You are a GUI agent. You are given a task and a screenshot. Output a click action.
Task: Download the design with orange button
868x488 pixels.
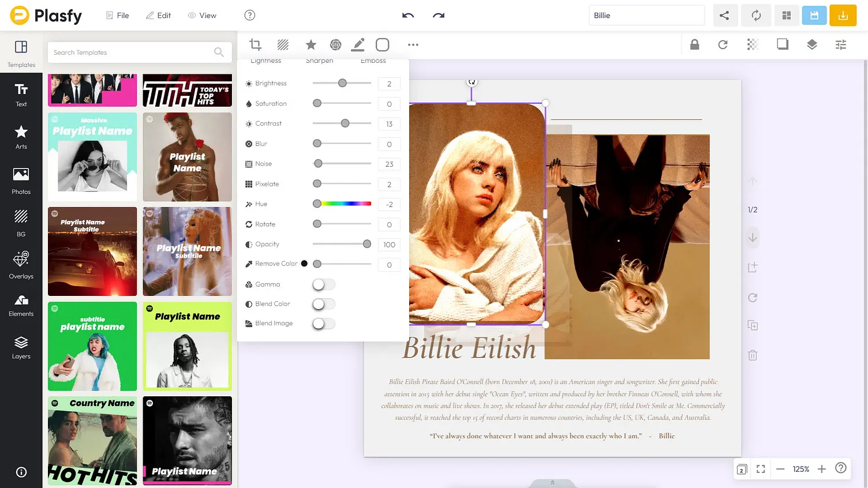(843, 16)
